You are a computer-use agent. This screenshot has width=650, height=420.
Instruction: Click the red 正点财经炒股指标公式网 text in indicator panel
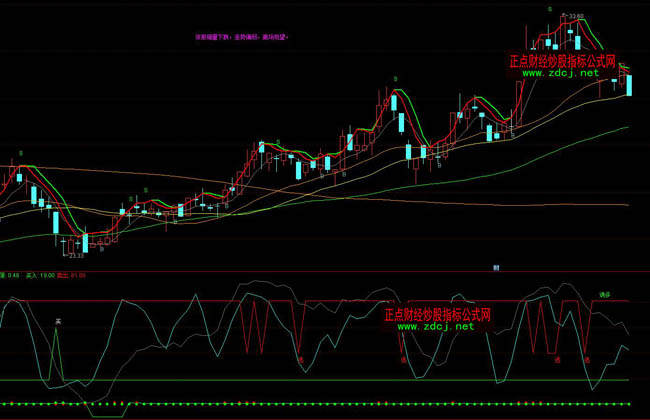click(438, 313)
